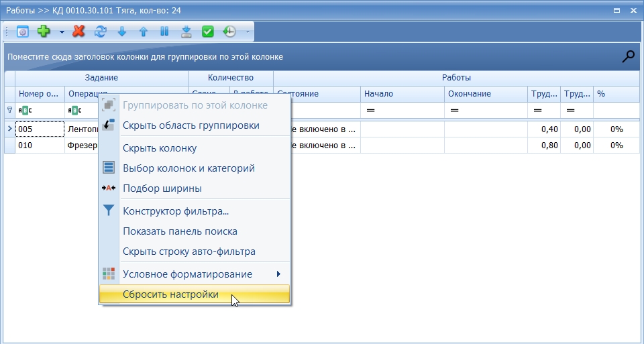The height and width of the screenshot is (344, 644).
Task: Click the ABC filter condition icon under Номер
Action: 25,111
